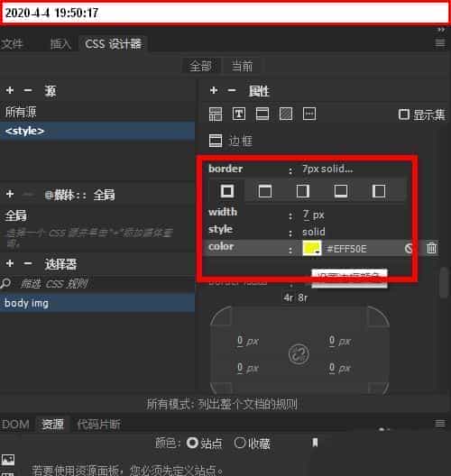This screenshot has height=476, width=451.
Task: Select the More properties category icon
Action: (x=309, y=114)
